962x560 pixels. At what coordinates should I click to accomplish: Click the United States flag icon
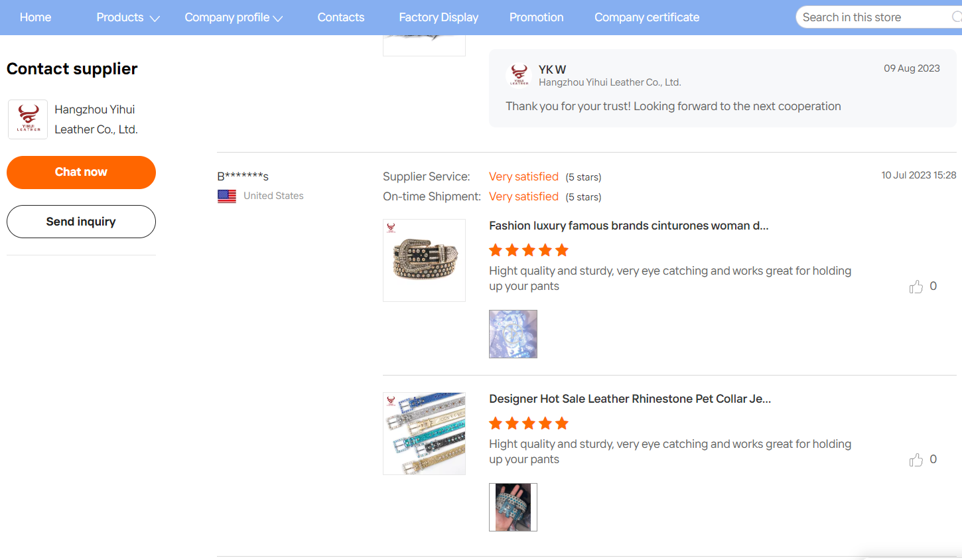227,196
